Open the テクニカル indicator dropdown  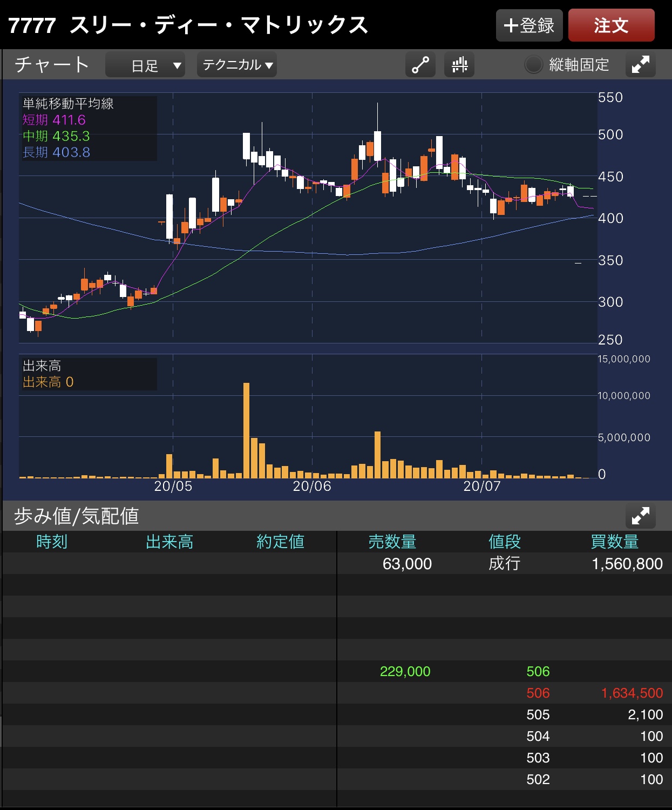tap(237, 65)
